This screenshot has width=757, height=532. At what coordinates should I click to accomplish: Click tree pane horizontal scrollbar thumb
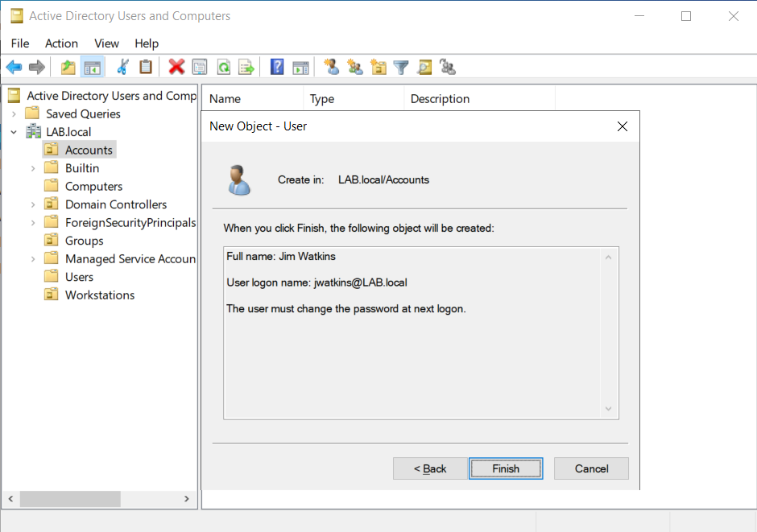coord(70,499)
